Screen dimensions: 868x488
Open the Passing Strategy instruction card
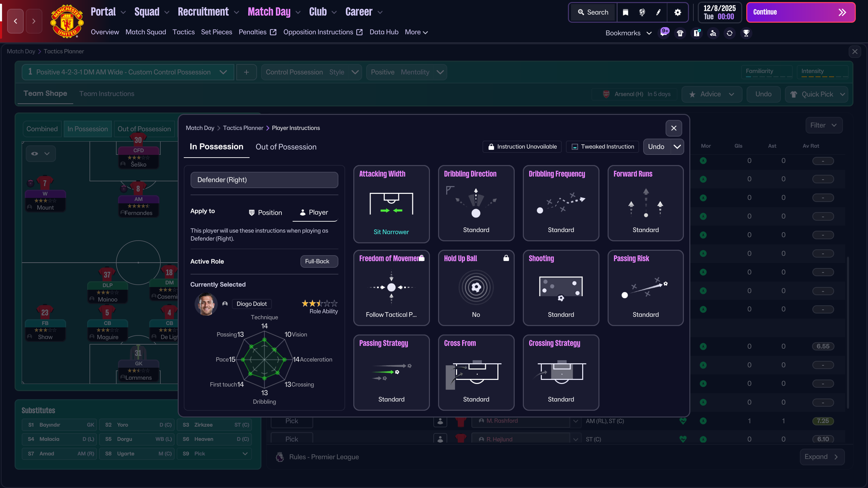391,372
